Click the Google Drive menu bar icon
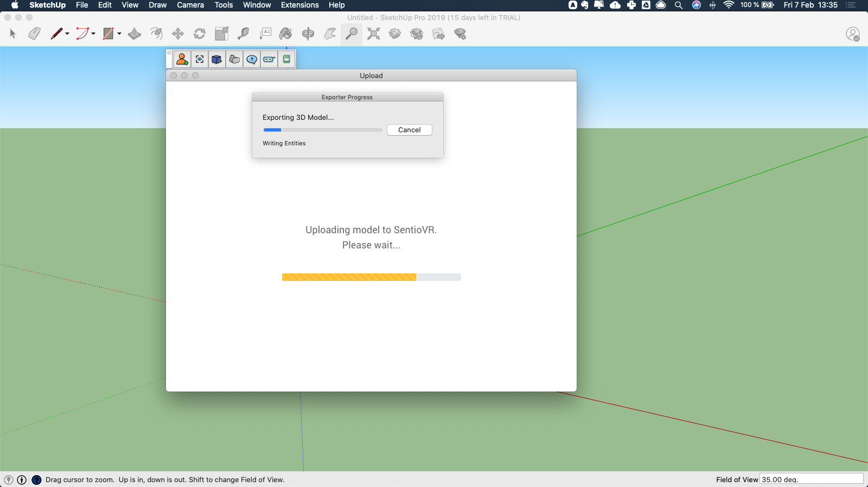Image resolution: width=868 pixels, height=487 pixels. [646, 5]
